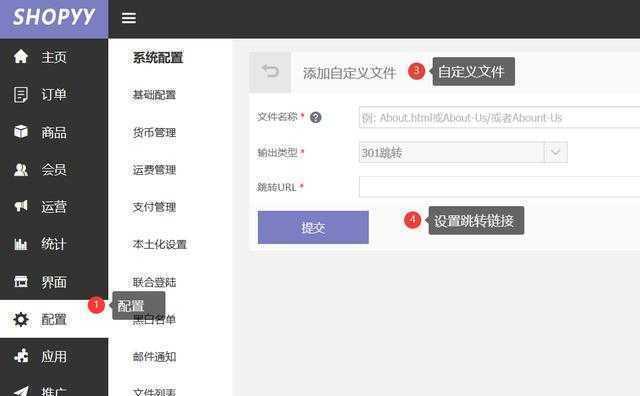Toggle the hamburger menu icon

[x=129, y=18]
